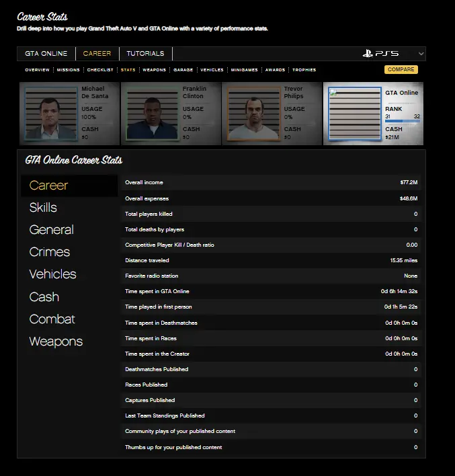Open the Missions sub-navigation link
Viewport: 455px width, 476px height.
tap(68, 70)
